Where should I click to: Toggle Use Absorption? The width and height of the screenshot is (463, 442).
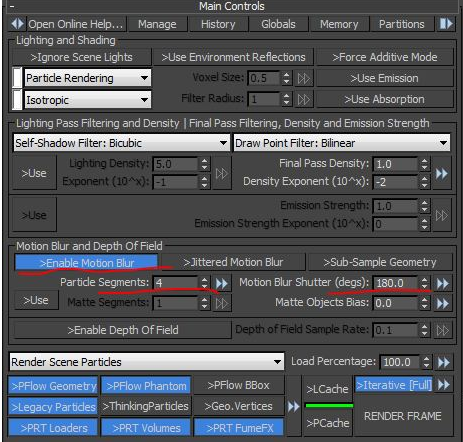pos(385,99)
